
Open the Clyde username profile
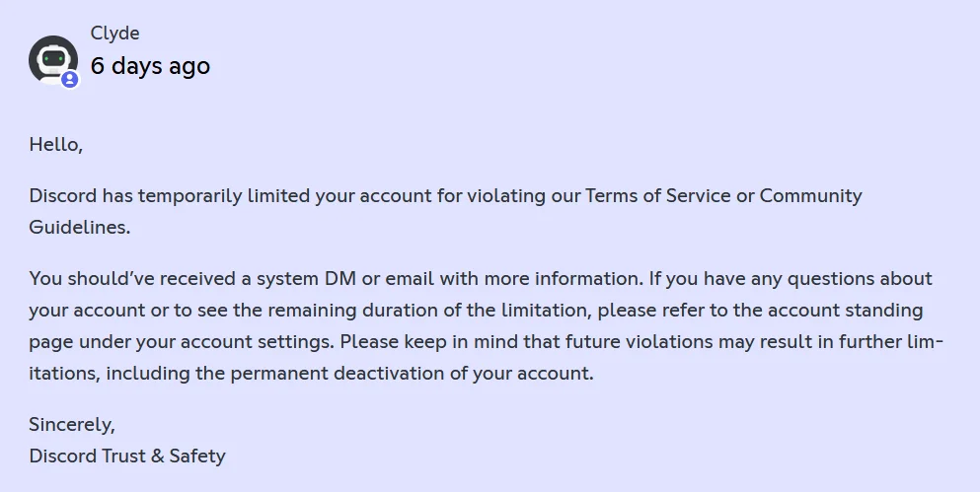click(x=114, y=34)
